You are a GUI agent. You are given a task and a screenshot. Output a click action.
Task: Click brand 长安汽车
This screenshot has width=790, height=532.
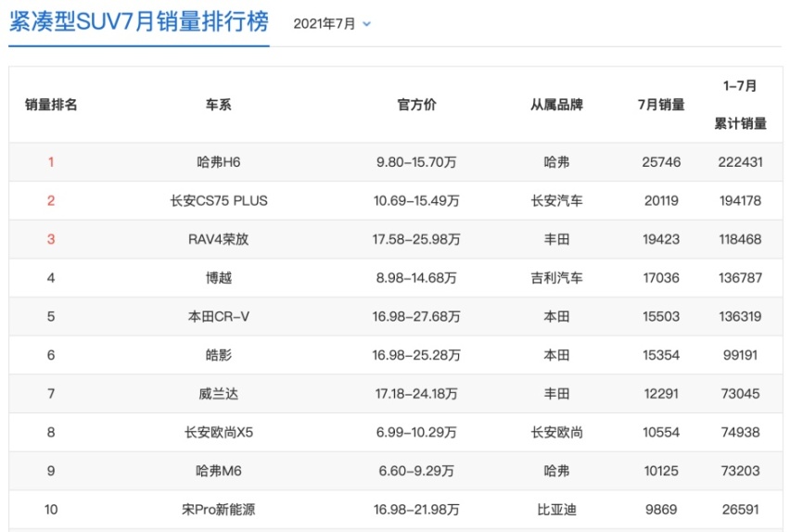pyautogui.click(x=556, y=200)
